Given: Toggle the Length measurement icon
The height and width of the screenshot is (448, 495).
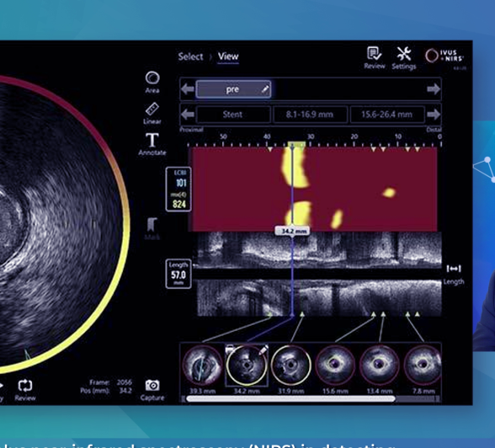Looking at the screenshot, I should [x=454, y=274].
